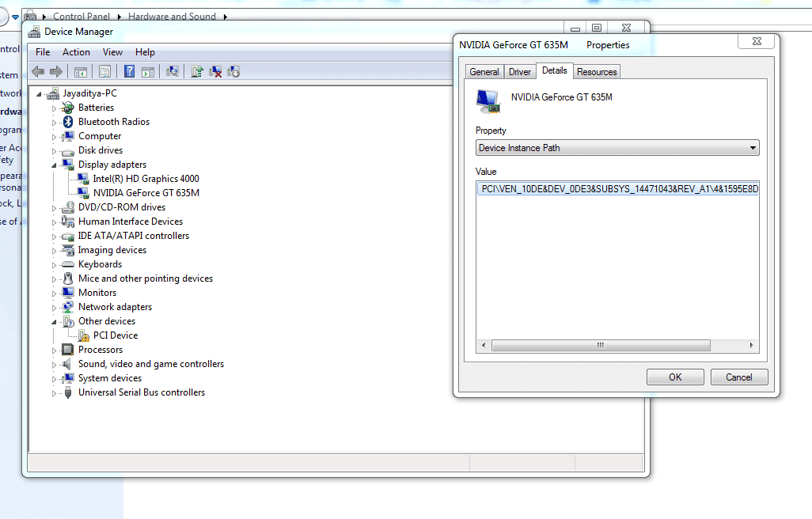The width and height of the screenshot is (812, 519).
Task: Open the View menu
Action: coord(112,52)
